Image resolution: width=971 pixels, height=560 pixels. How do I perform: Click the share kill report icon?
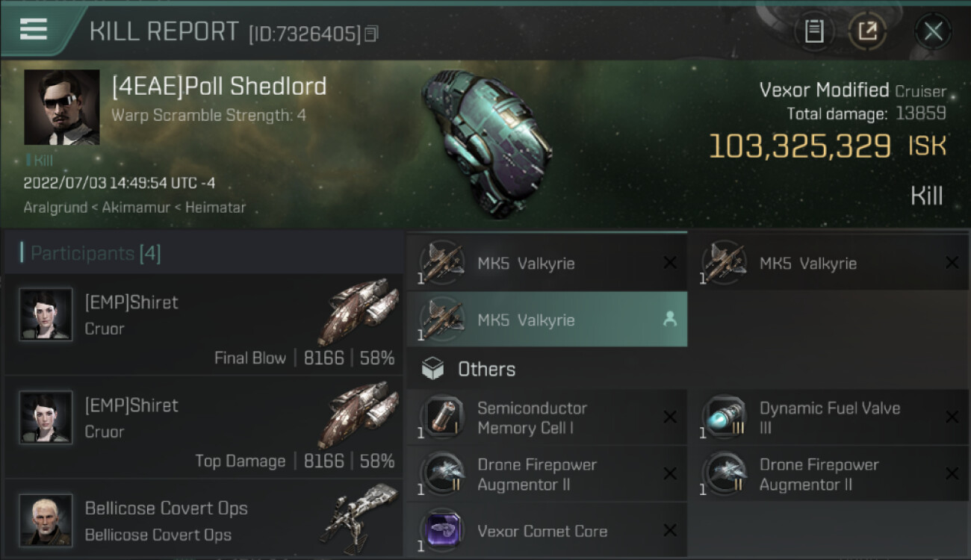coord(867,31)
